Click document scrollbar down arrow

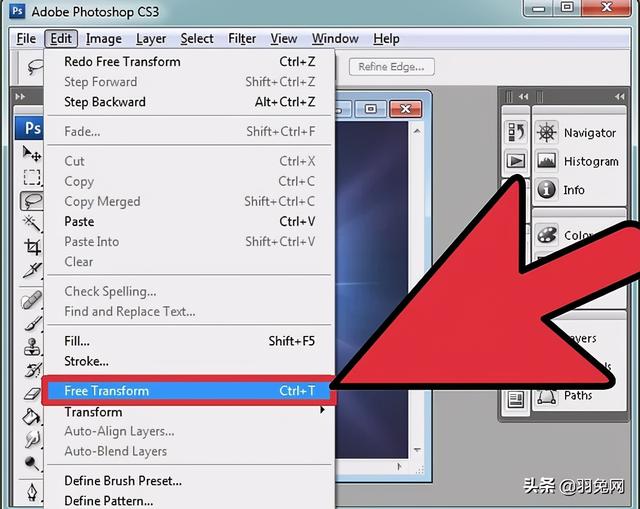click(x=417, y=450)
